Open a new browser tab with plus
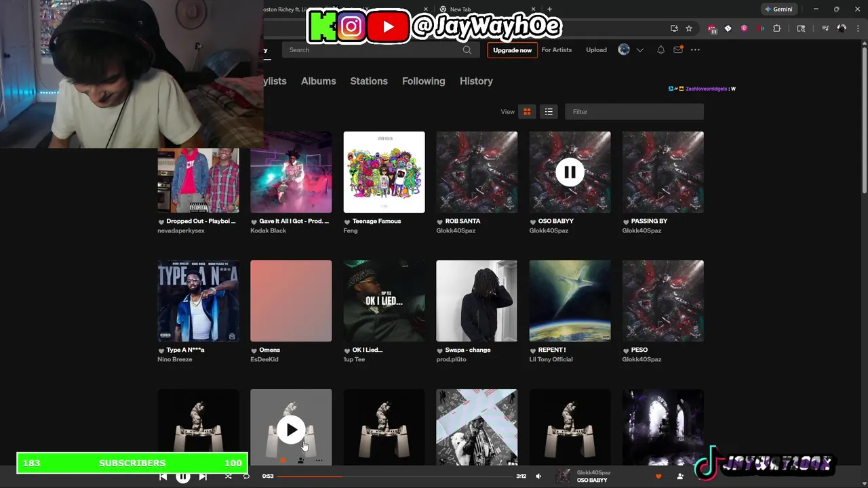This screenshot has height=488, width=868. pyautogui.click(x=549, y=9)
